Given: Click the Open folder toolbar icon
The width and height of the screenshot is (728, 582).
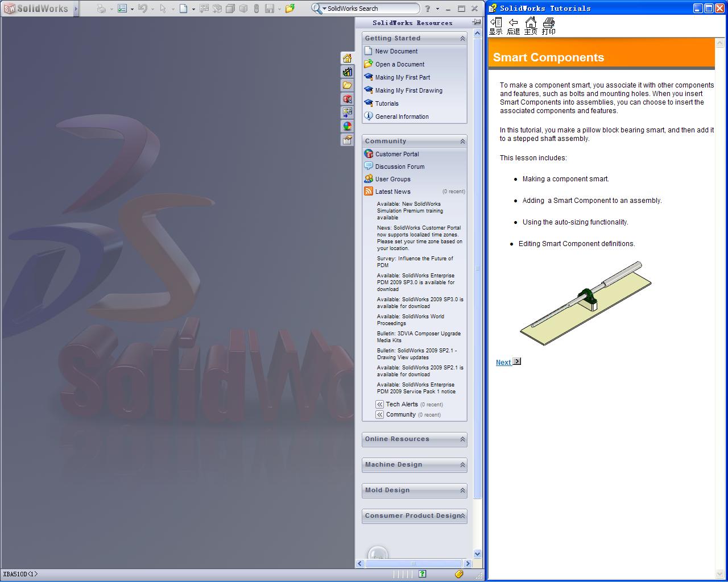Looking at the screenshot, I should tap(290, 9).
